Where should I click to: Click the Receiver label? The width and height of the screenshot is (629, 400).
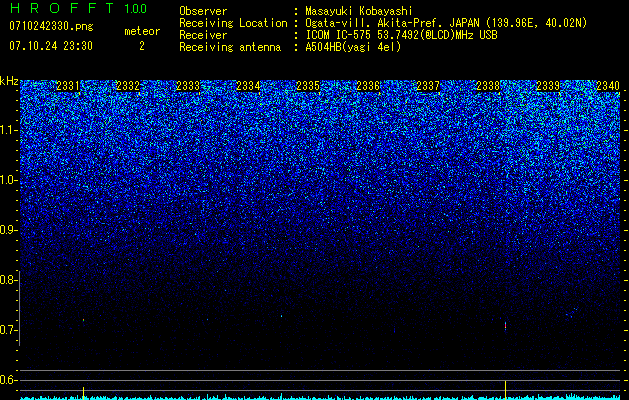pos(203,35)
